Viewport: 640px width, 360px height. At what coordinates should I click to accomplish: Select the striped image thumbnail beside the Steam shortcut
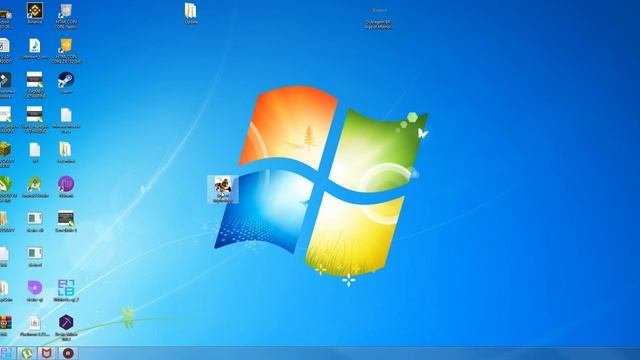click(35, 80)
